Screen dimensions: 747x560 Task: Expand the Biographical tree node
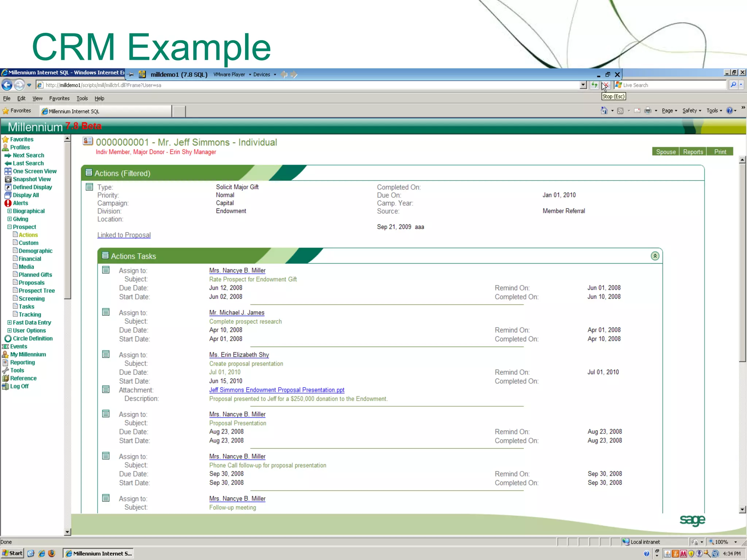[x=9, y=211]
